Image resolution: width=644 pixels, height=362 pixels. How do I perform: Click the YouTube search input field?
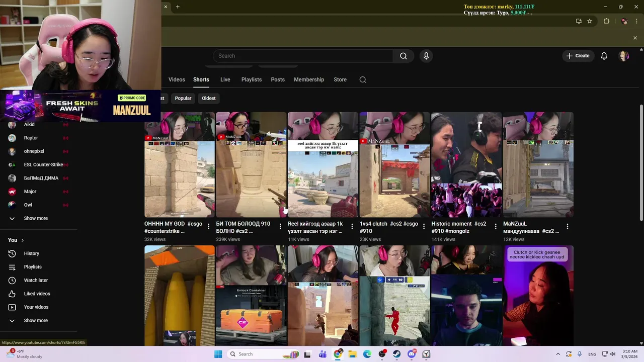(x=303, y=56)
